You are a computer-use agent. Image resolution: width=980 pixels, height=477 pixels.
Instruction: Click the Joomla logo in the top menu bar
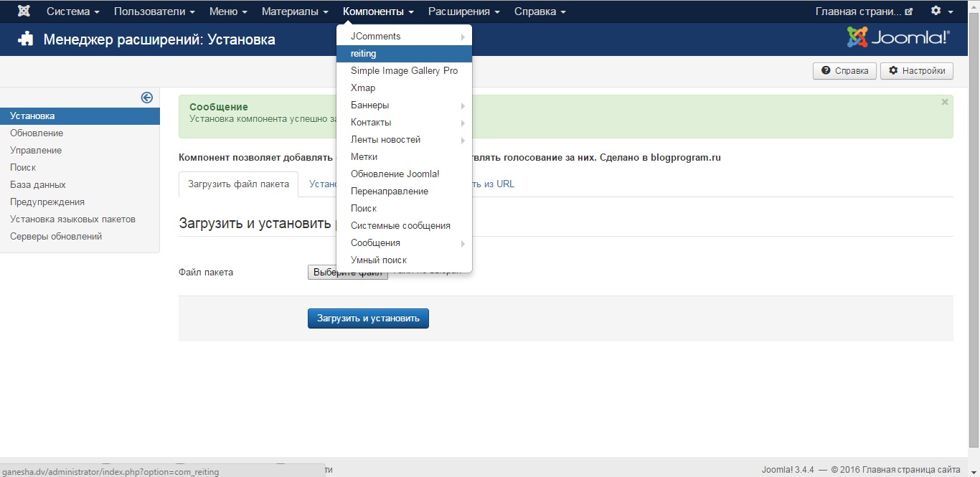coord(24,10)
